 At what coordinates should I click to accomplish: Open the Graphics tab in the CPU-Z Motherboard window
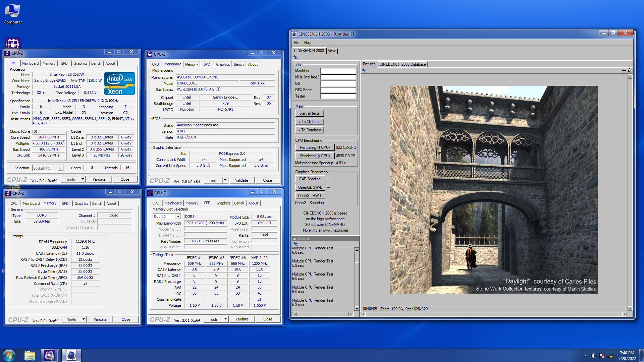point(223,64)
